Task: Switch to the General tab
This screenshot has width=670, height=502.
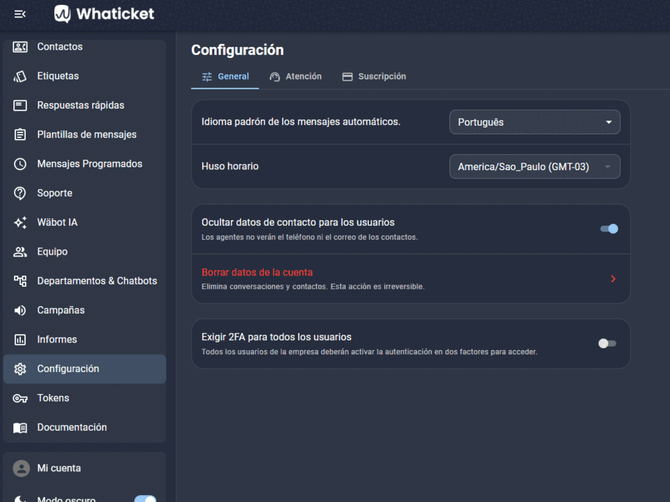Action: pos(225,76)
